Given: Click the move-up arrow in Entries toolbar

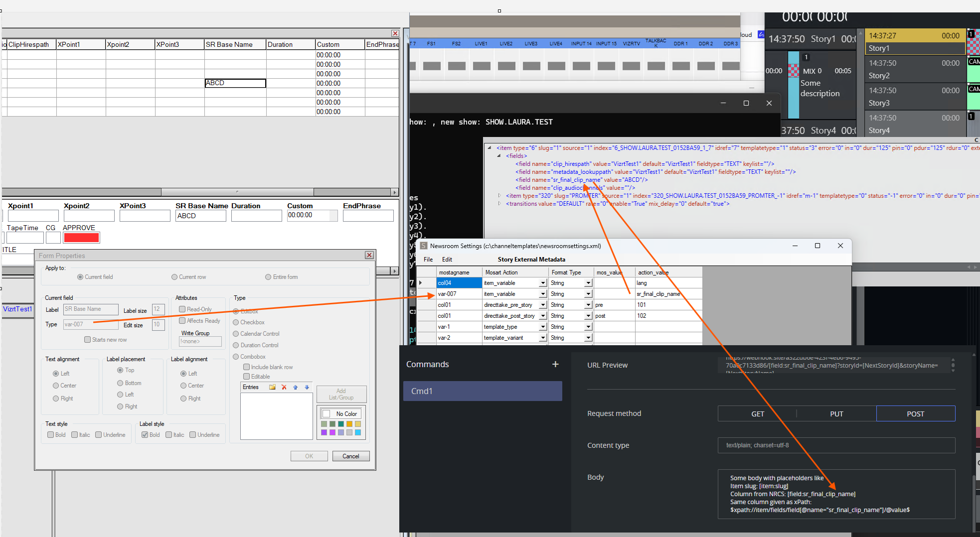Looking at the screenshot, I should point(296,387).
